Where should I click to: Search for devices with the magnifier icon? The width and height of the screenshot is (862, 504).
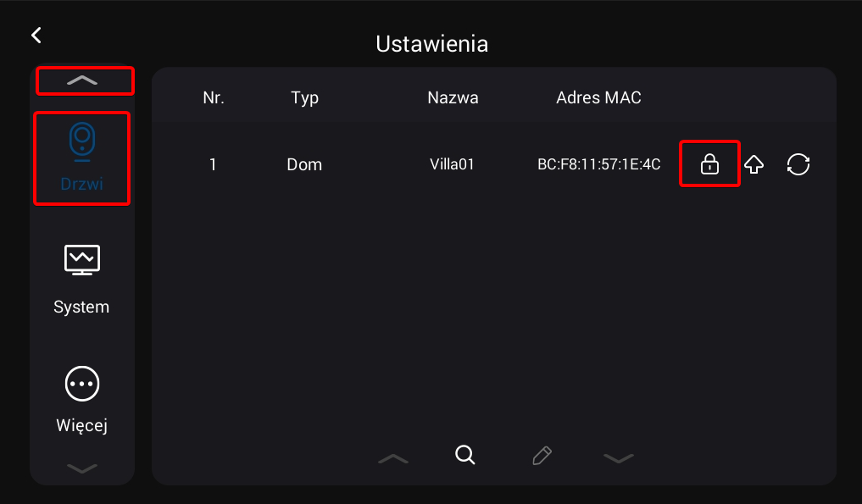click(x=464, y=455)
